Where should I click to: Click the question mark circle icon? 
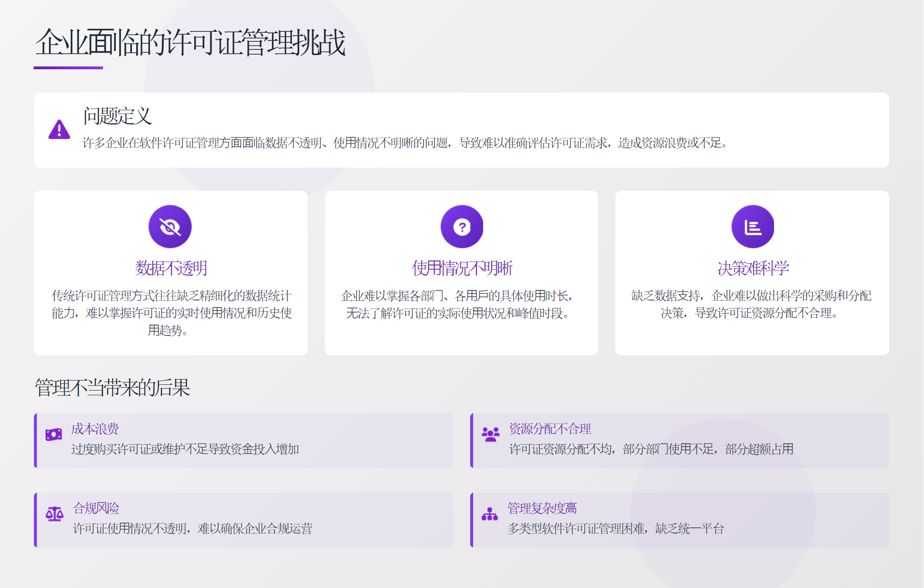[x=462, y=227]
